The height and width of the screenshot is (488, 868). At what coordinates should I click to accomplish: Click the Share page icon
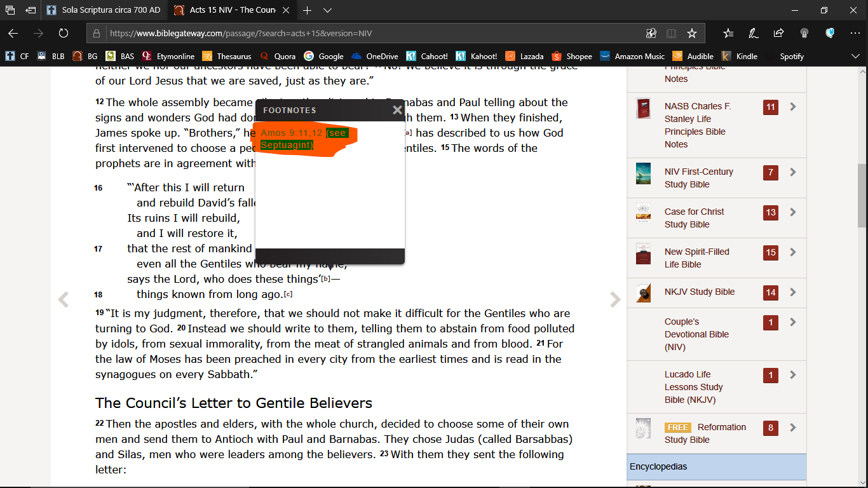(x=778, y=34)
